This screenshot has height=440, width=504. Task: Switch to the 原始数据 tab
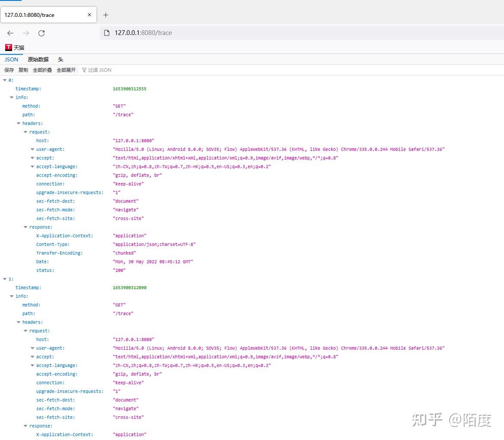click(x=38, y=59)
